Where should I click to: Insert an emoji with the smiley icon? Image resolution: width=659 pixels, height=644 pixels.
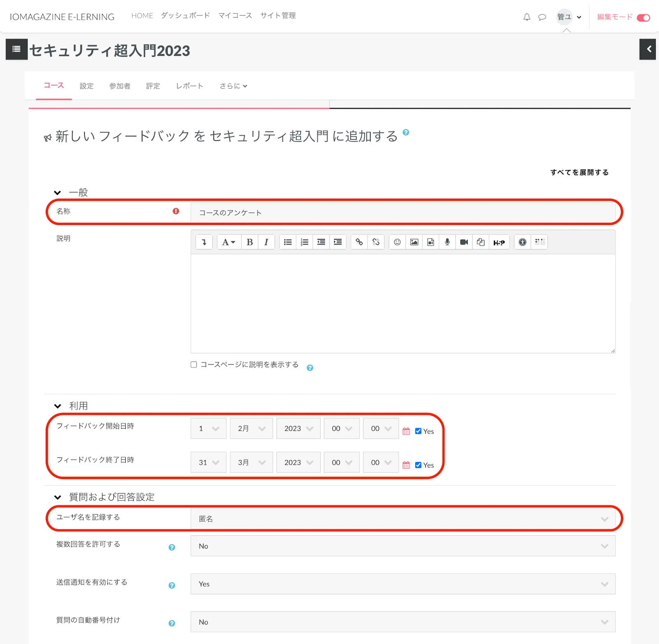coord(397,242)
